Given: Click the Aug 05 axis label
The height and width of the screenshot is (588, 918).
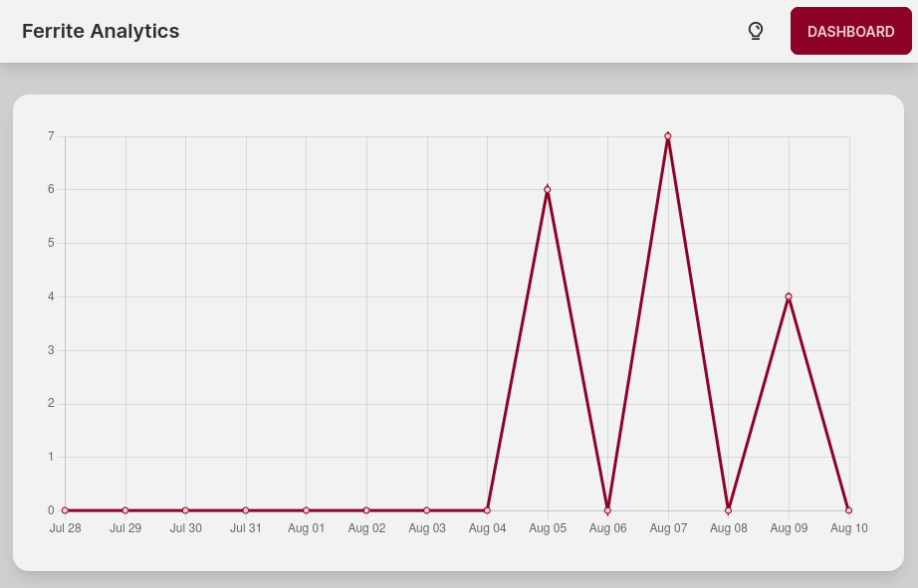Looking at the screenshot, I should [x=546, y=528].
